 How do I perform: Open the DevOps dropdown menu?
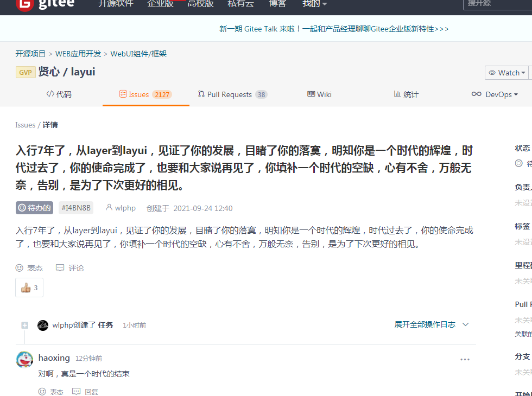tap(495, 94)
